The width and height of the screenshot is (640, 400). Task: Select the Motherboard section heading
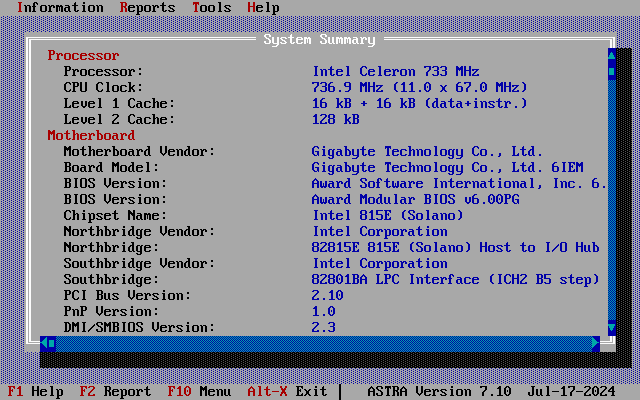[91, 135]
